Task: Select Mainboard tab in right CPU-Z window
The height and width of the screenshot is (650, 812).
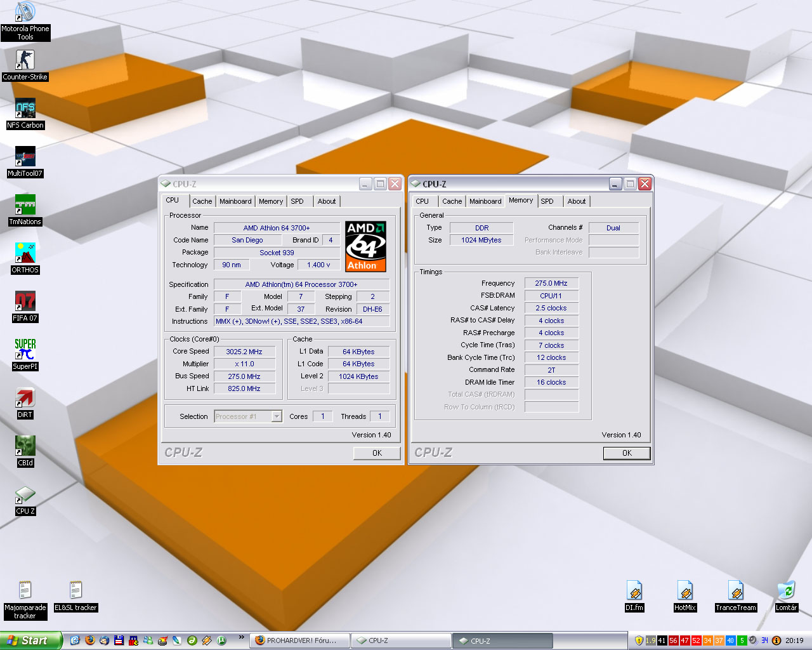Action: [485, 201]
